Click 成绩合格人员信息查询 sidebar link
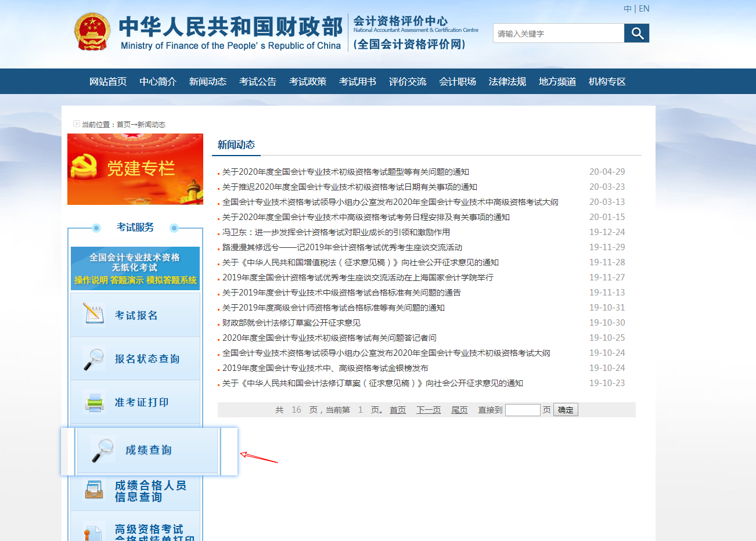 coord(150,491)
